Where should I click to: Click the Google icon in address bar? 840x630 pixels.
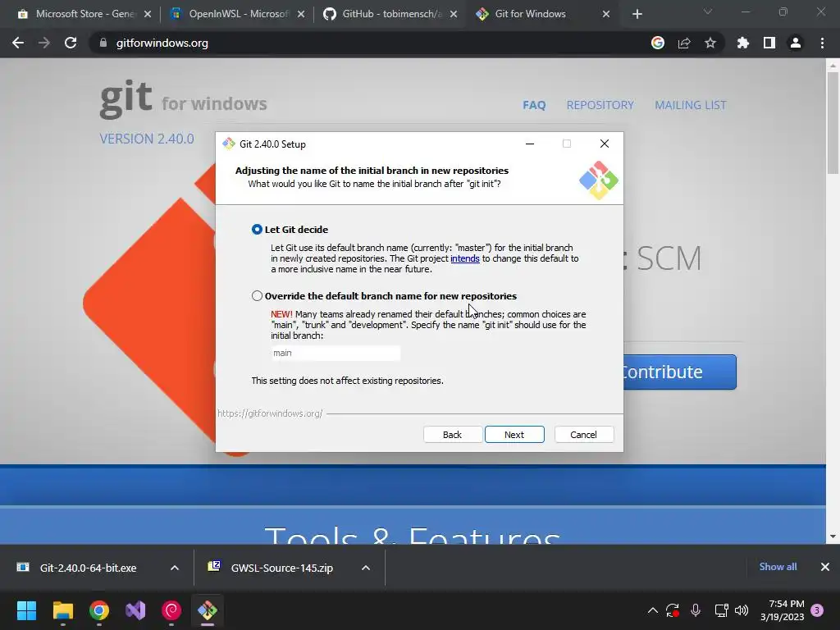[658, 43]
